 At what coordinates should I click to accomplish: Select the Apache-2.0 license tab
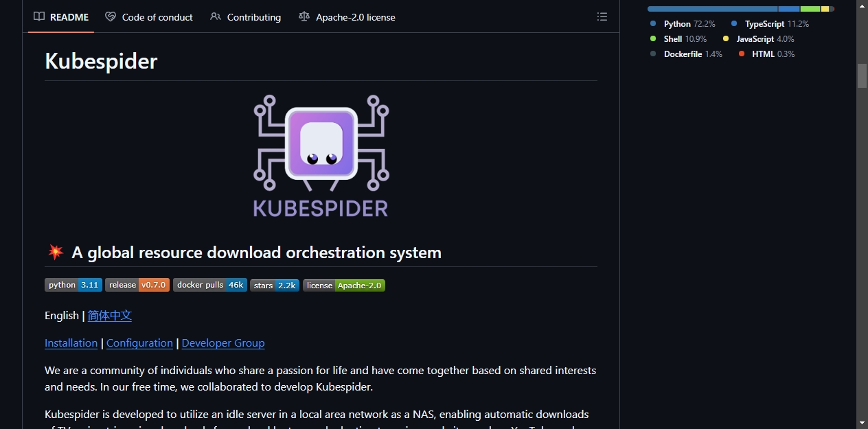click(x=347, y=16)
